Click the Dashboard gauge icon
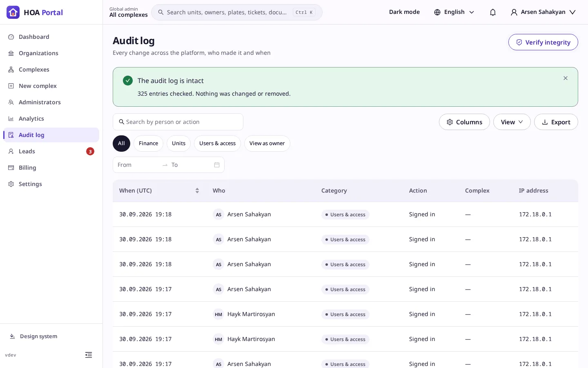Screen dimensions: 588x368 (x=11, y=37)
